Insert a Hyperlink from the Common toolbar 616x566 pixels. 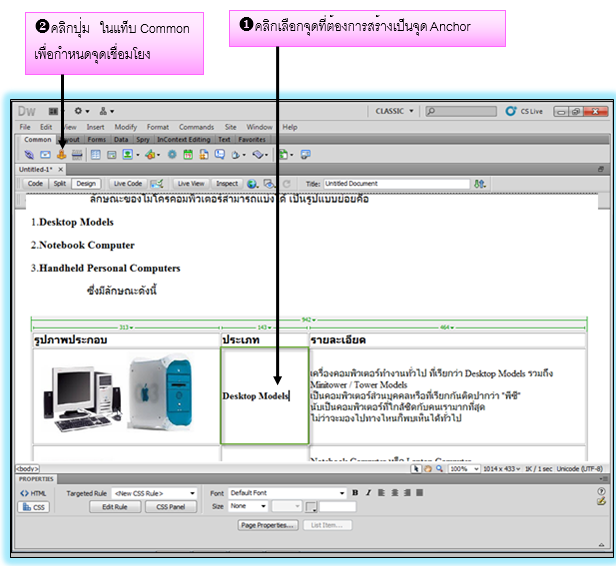point(29,155)
